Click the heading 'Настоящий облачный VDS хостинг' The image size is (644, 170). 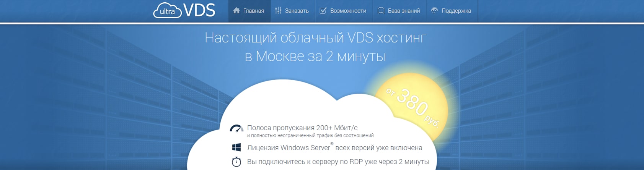coord(315,38)
